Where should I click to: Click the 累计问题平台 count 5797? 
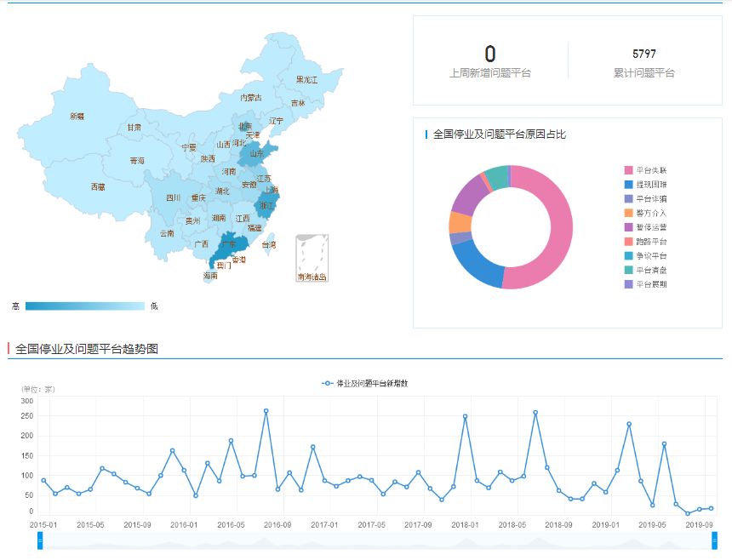pos(644,54)
